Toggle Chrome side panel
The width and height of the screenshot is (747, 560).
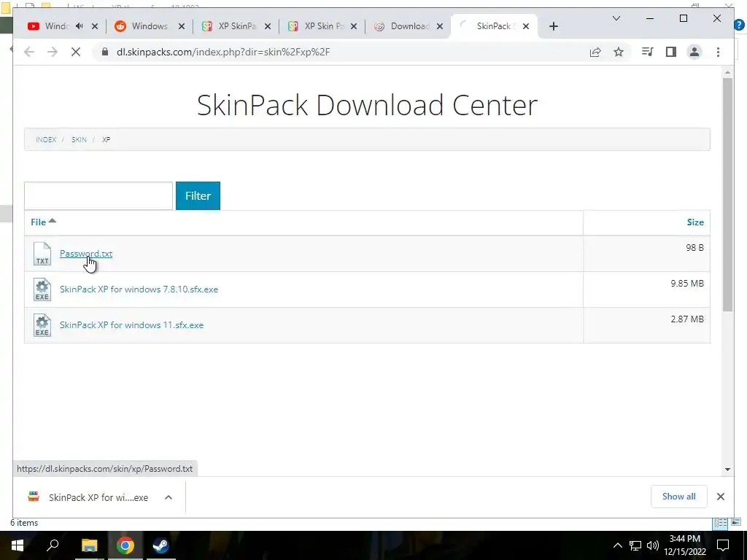point(671,52)
